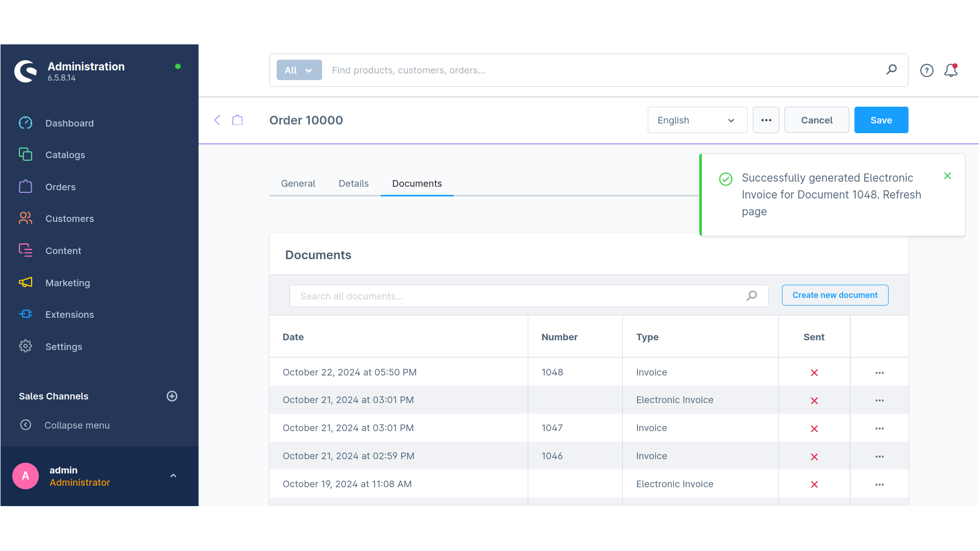The height and width of the screenshot is (551, 980).
Task: Click the Customers sidebar icon
Action: click(26, 219)
